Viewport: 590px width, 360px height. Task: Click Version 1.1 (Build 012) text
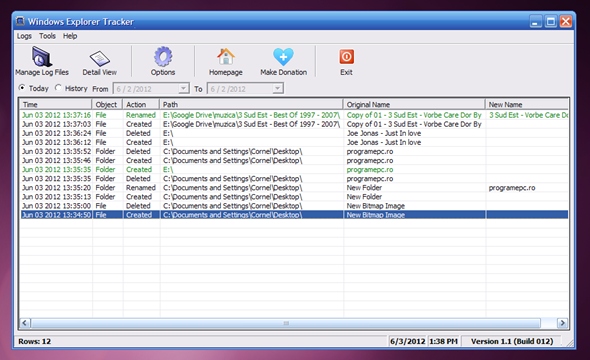pos(512,341)
